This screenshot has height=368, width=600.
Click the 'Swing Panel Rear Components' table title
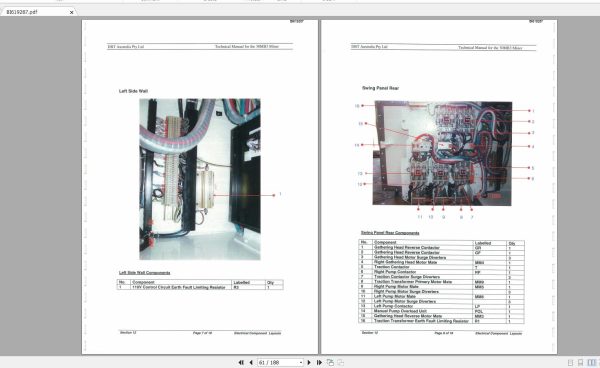tap(390, 233)
